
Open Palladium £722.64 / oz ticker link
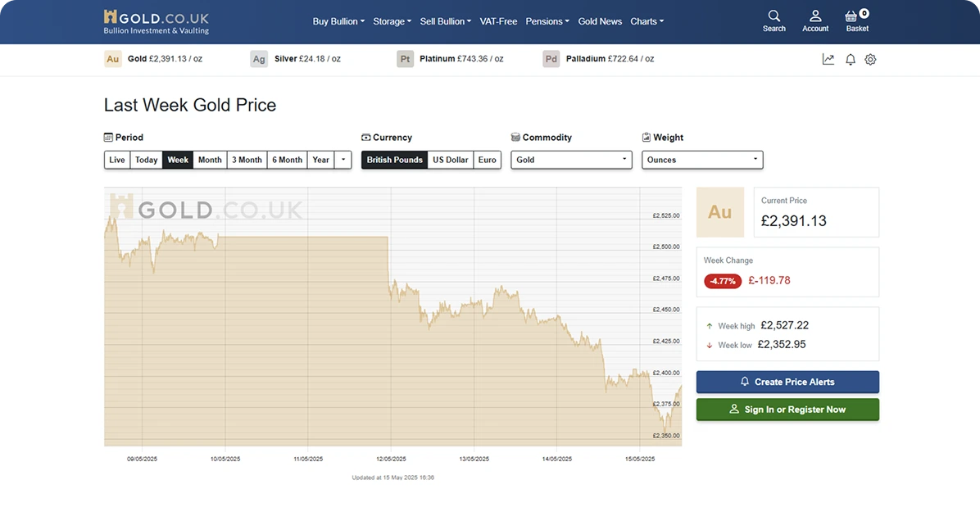pos(610,59)
